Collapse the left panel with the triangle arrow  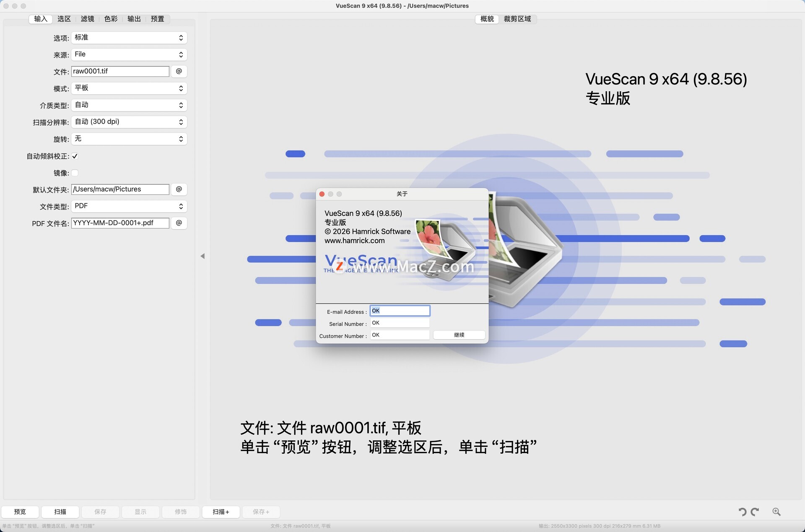pyautogui.click(x=203, y=256)
